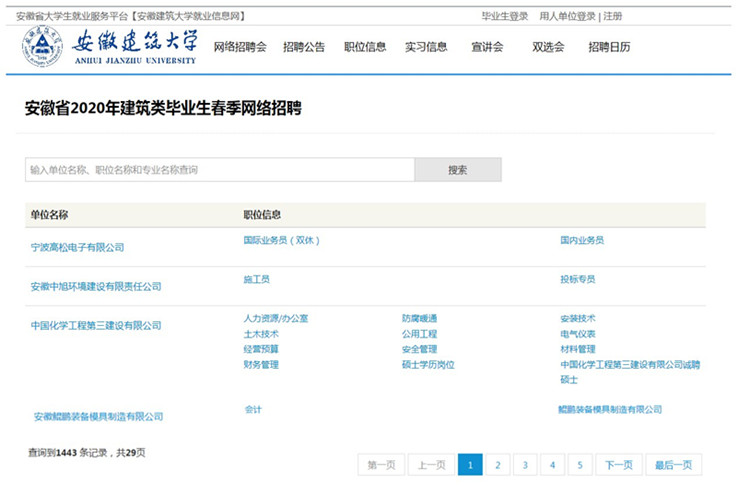The image size is (737, 486).
Task: Open the 国际业务员（双休） position
Action: click(281, 241)
